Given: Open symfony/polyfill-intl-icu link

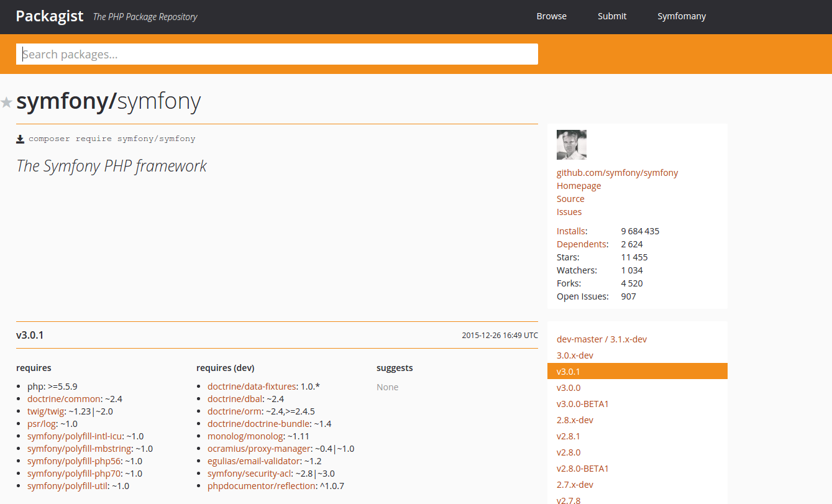Looking at the screenshot, I should click(x=75, y=436).
